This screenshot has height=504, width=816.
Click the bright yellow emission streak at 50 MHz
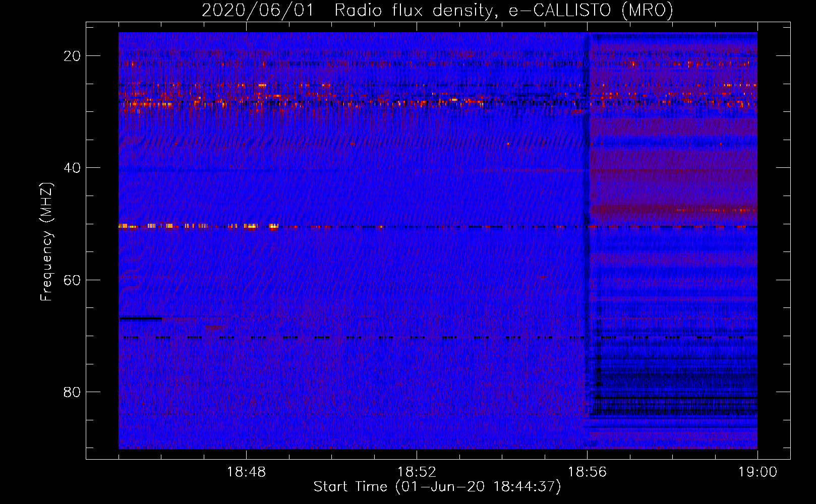click(199, 226)
